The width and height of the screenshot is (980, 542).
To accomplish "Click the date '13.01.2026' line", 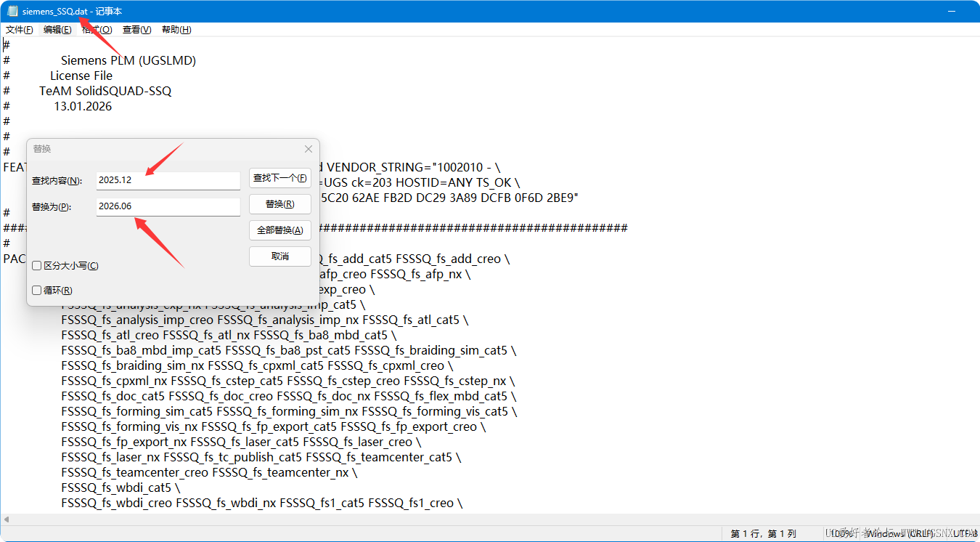I will click(x=83, y=106).
